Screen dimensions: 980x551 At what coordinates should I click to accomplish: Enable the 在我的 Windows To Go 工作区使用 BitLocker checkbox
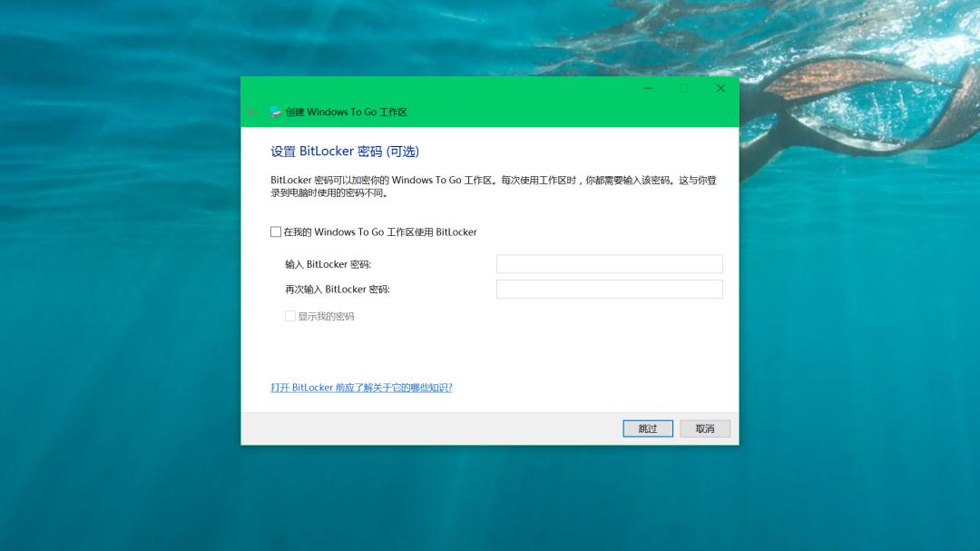point(275,231)
